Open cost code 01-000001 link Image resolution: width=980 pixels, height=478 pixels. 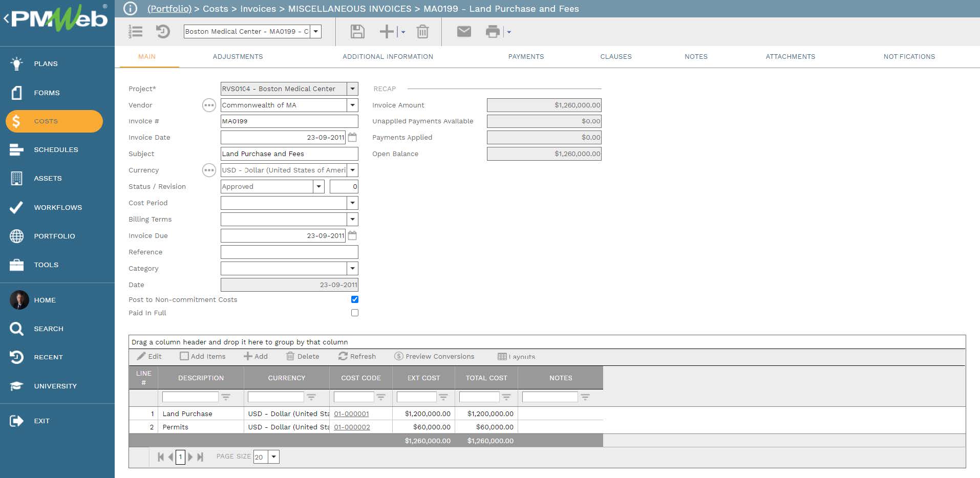[x=351, y=414]
